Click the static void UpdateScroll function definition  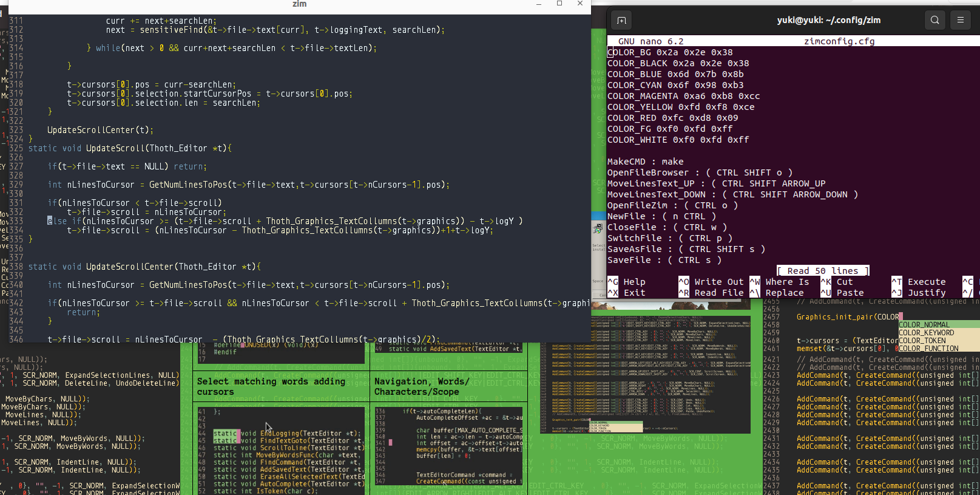(x=130, y=148)
